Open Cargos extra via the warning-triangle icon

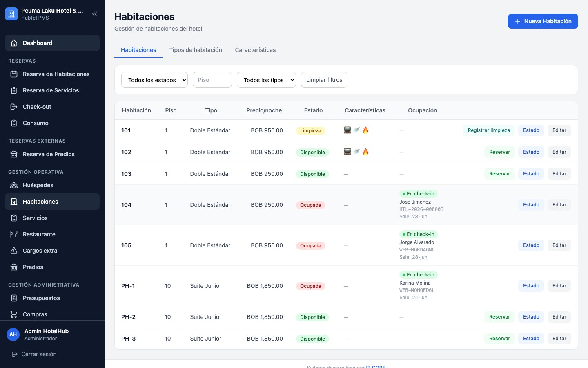coord(14,251)
